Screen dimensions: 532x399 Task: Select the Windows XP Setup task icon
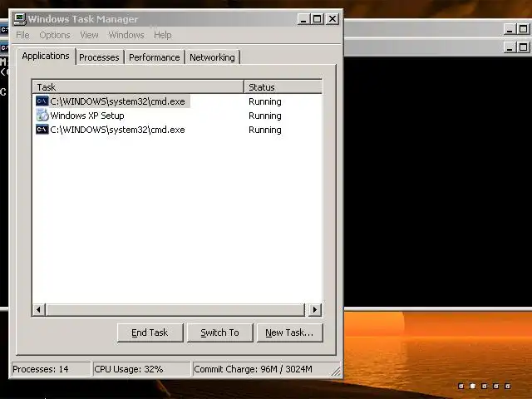[42, 116]
